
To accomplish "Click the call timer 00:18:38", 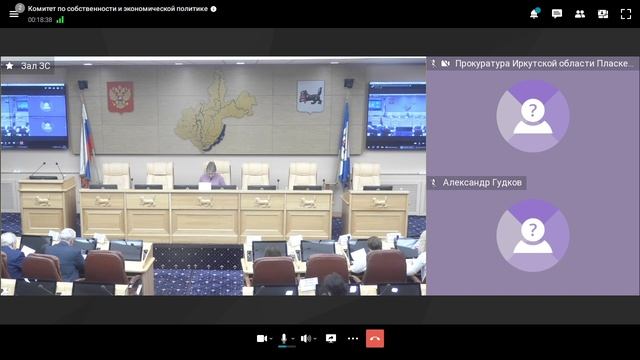I will [x=40, y=20].
